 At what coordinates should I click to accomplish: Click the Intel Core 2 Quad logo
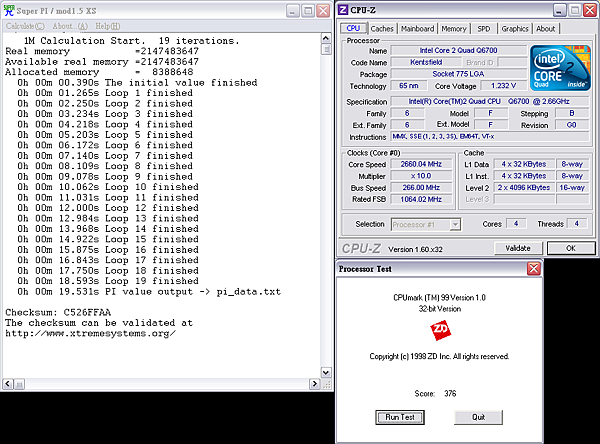(x=560, y=68)
